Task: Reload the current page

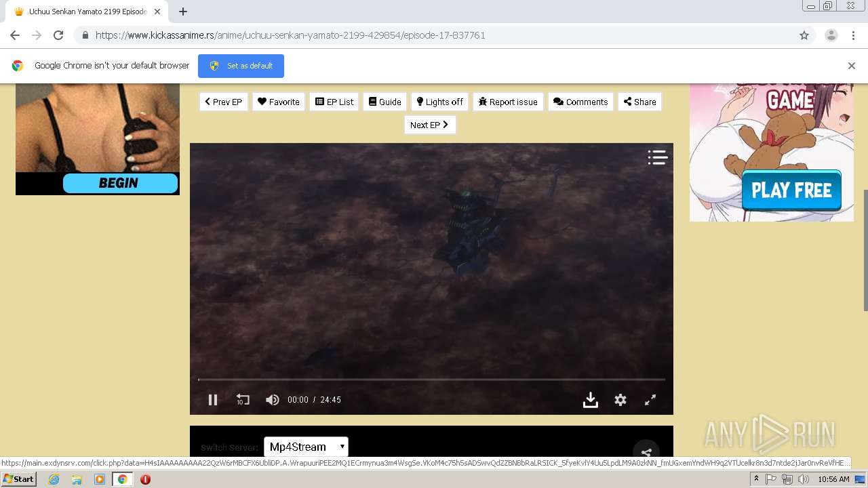Action: pyautogui.click(x=58, y=35)
